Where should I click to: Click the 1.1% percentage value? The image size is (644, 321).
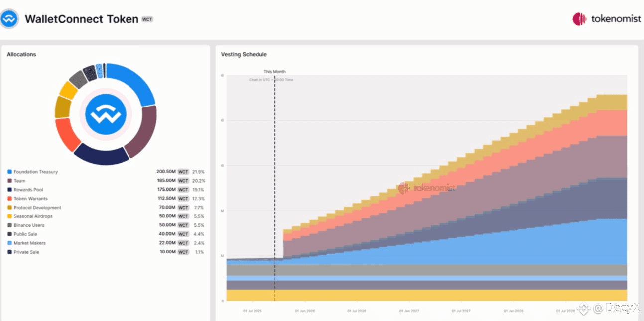tap(199, 252)
